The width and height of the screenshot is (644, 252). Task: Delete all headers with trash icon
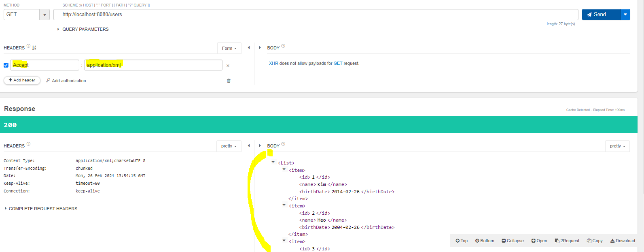[x=229, y=81]
